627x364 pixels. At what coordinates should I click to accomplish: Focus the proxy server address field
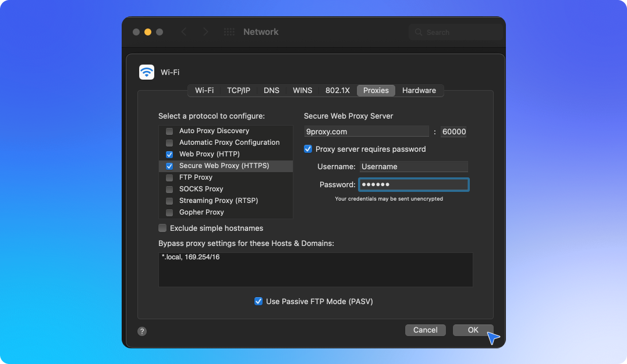click(x=366, y=132)
